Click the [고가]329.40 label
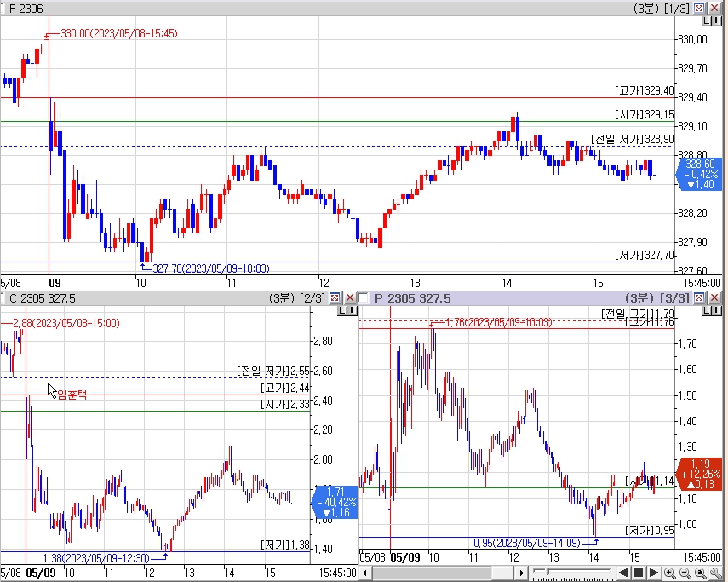The height and width of the screenshot is (582, 728). (644, 90)
